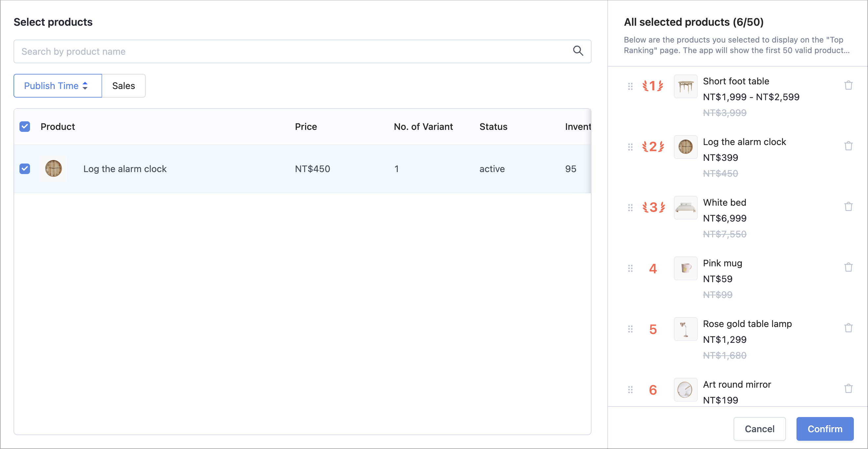Image resolution: width=868 pixels, height=449 pixels.
Task: Click the inventory value 95
Action: (x=570, y=168)
